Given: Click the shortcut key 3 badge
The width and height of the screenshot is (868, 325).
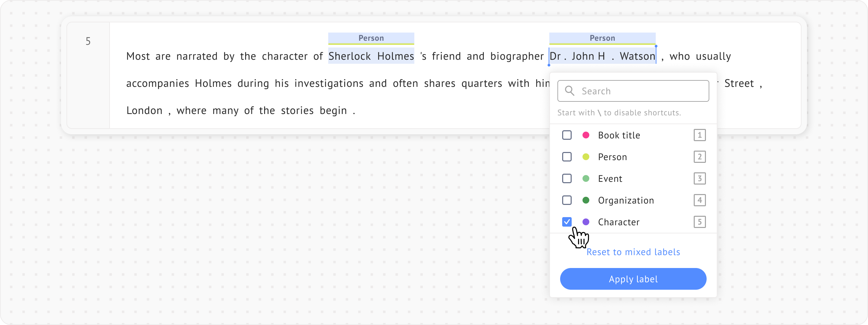Looking at the screenshot, I should click(699, 178).
